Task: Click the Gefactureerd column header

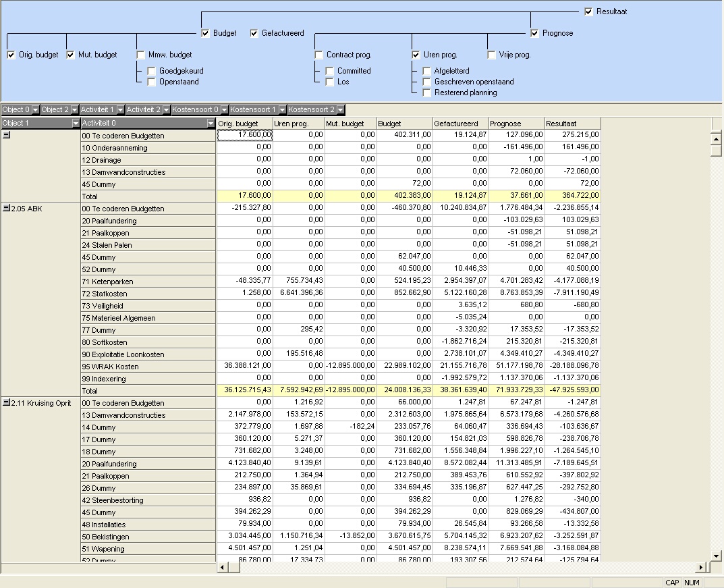Action: click(x=460, y=124)
